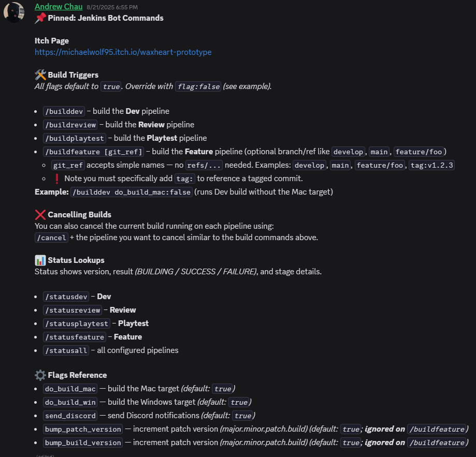Click the bump_patch_version flag entry
This screenshot has height=457, width=476.
tap(82, 429)
